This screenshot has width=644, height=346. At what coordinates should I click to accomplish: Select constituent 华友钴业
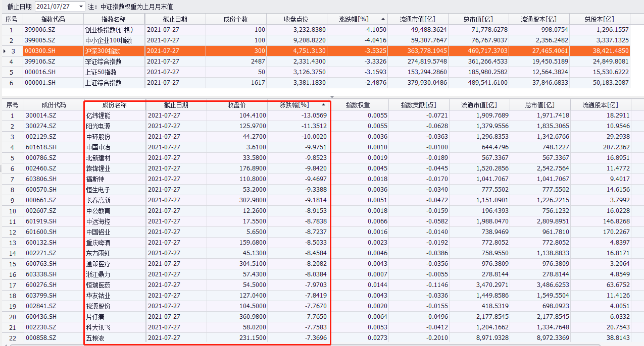[x=98, y=296]
